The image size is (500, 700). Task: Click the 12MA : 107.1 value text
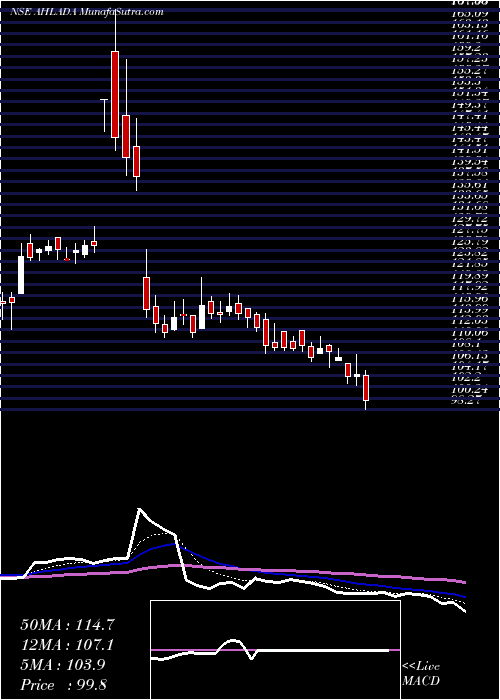coord(67,645)
